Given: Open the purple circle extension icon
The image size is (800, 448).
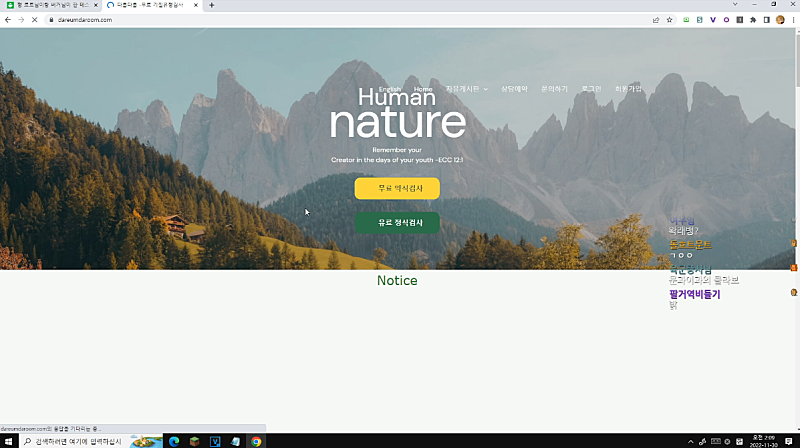Looking at the screenshot, I should click(x=726, y=20).
